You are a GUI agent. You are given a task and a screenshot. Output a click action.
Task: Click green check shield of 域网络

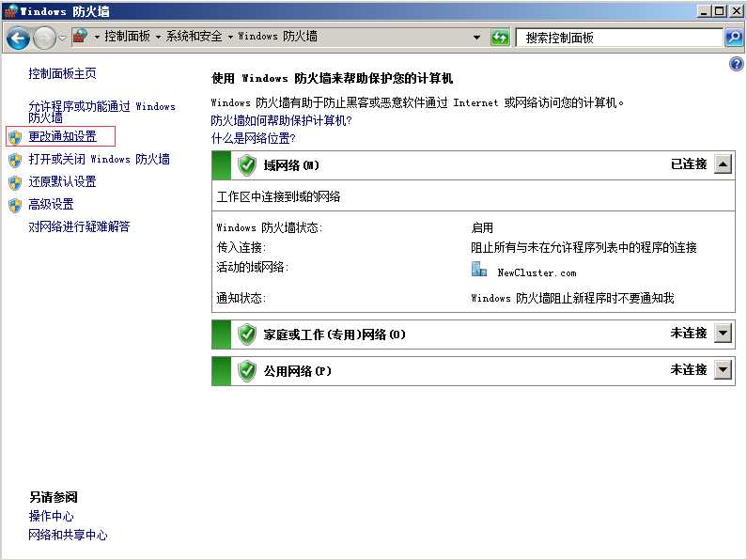(247, 165)
